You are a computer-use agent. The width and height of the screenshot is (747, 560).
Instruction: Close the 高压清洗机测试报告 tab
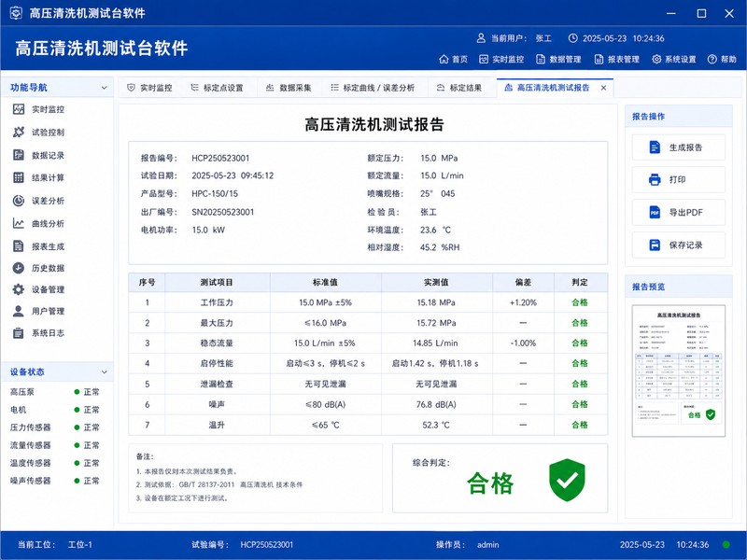[603, 88]
